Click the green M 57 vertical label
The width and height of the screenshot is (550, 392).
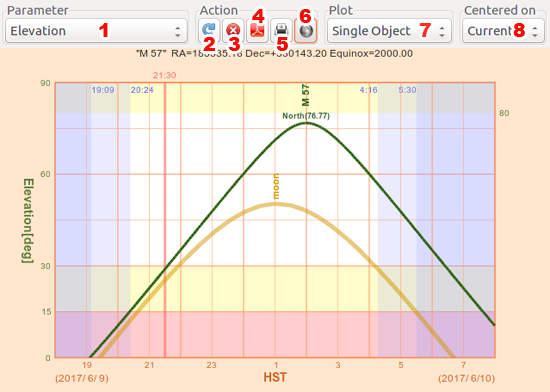coord(306,95)
